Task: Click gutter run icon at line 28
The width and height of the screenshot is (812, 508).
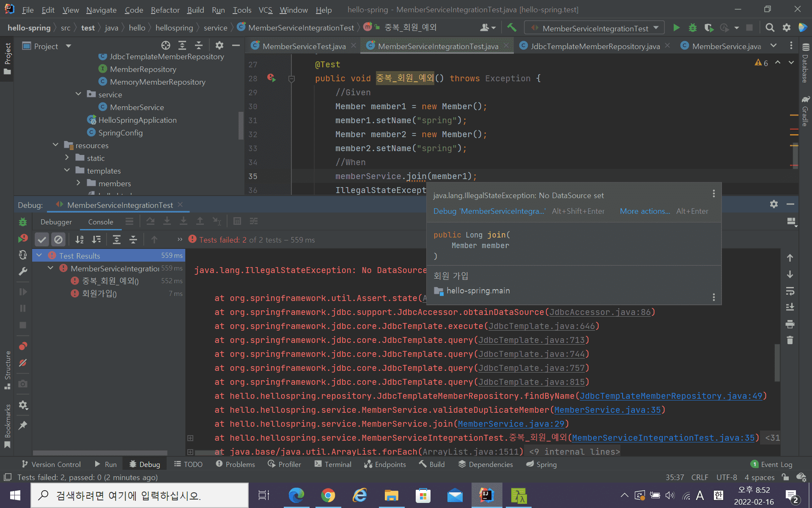Action: (x=271, y=78)
